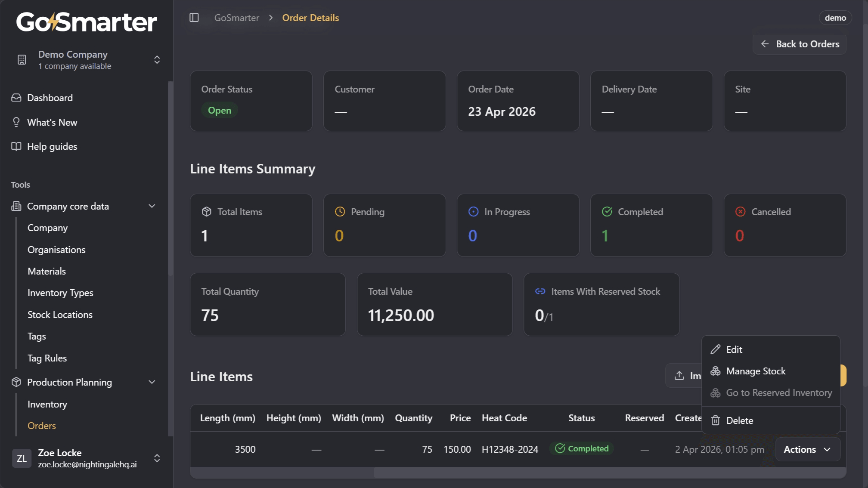Click the Length (mm) column header
The width and height of the screenshot is (868, 488).
pos(227,418)
